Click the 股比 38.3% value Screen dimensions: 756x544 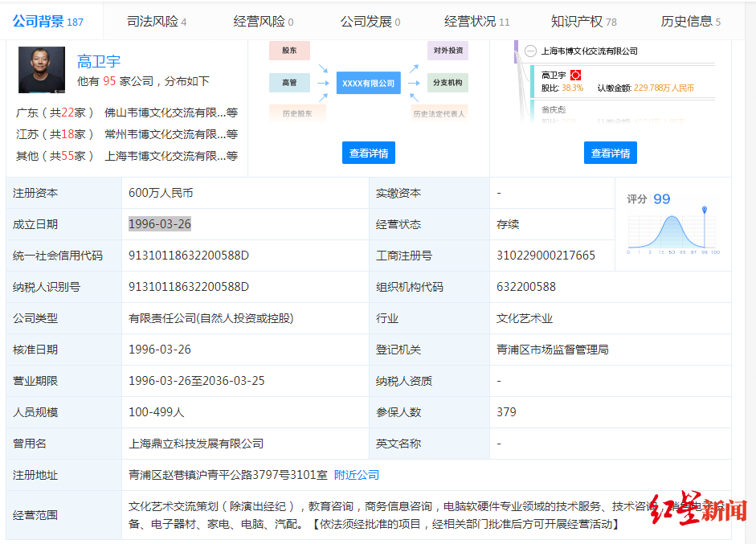click(572, 88)
